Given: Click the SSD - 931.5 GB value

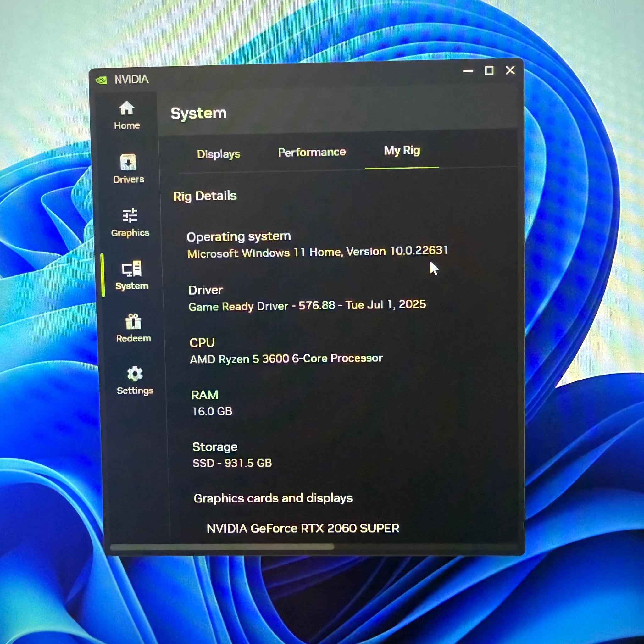Looking at the screenshot, I should (x=232, y=463).
